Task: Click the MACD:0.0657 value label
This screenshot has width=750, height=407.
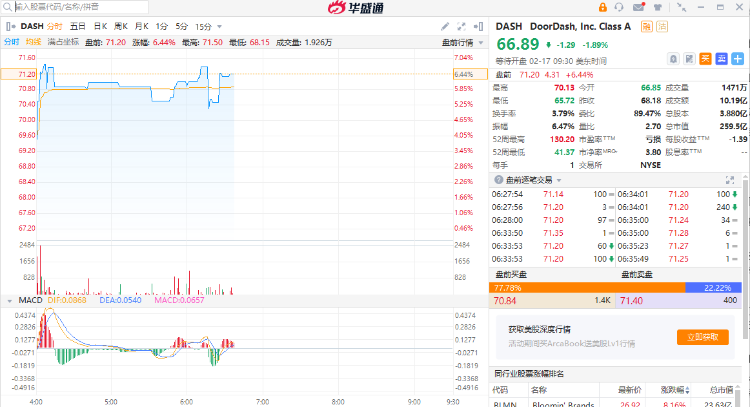Action: click(x=179, y=300)
